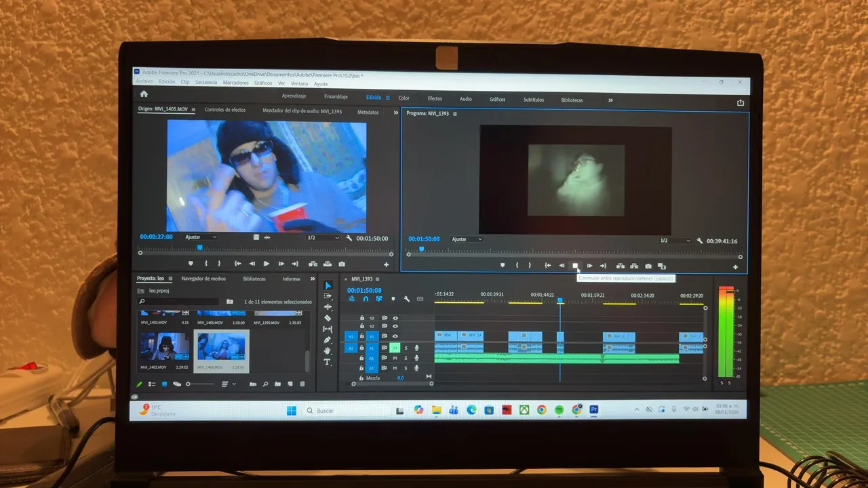Expand Source panel tabs overflow chevron
The image size is (868, 488).
tap(396, 113)
